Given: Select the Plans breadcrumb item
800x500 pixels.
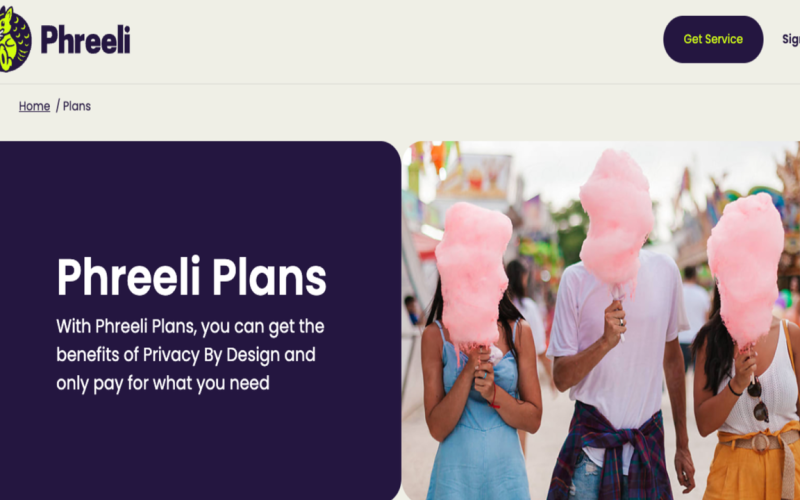Looking at the screenshot, I should pyautogui.click(x=77, y=106).
